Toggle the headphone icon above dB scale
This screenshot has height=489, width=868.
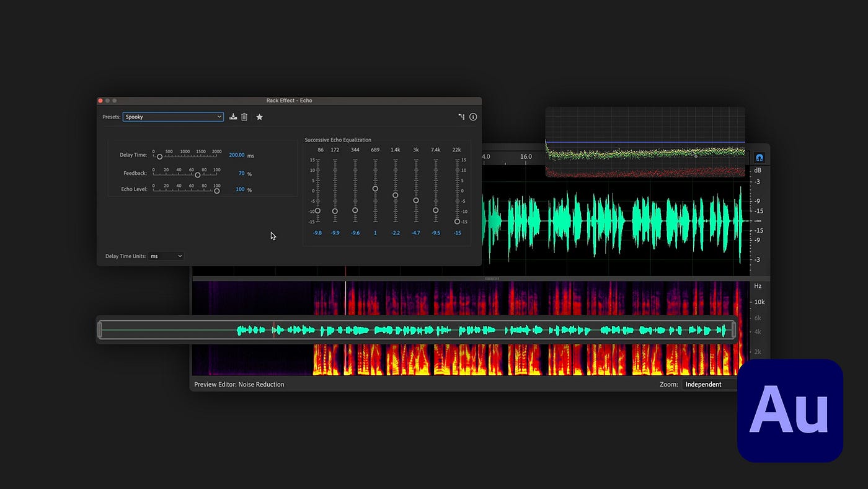coord(759,158)
